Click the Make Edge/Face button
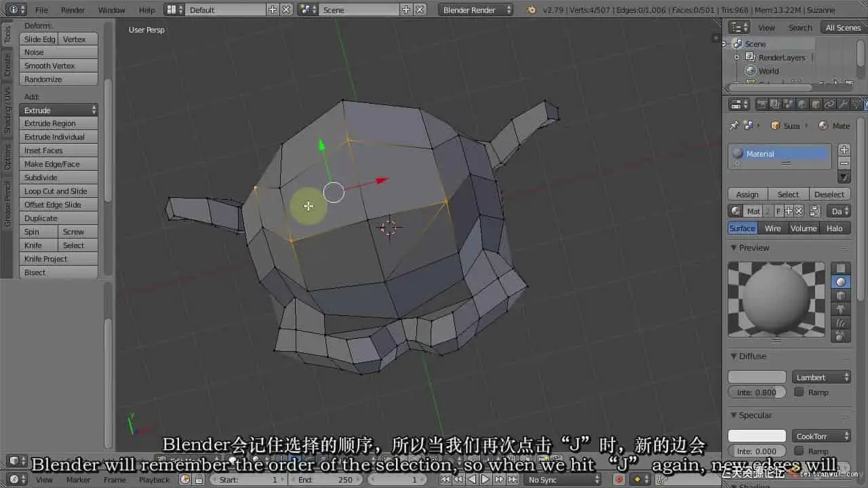 59,164
